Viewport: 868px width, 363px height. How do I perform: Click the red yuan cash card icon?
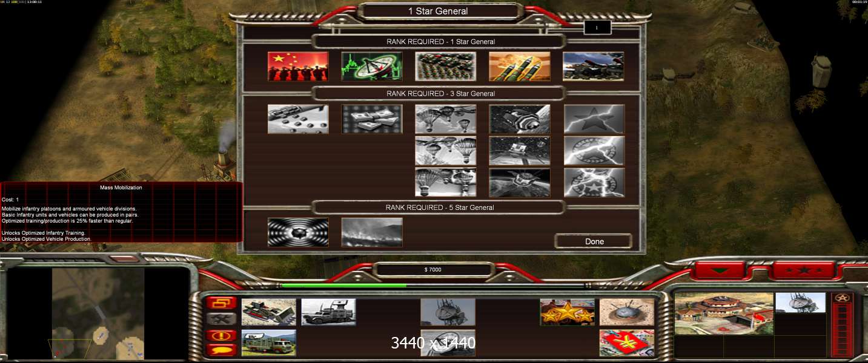click(x=627, y=343)
